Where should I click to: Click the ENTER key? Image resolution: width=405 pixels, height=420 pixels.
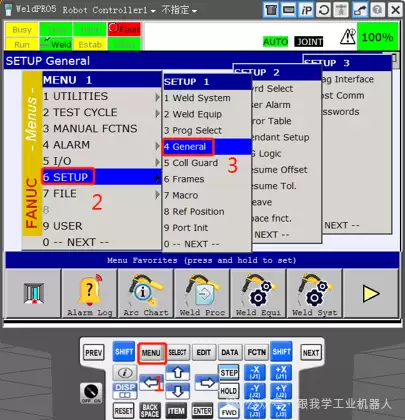[202, 411]
